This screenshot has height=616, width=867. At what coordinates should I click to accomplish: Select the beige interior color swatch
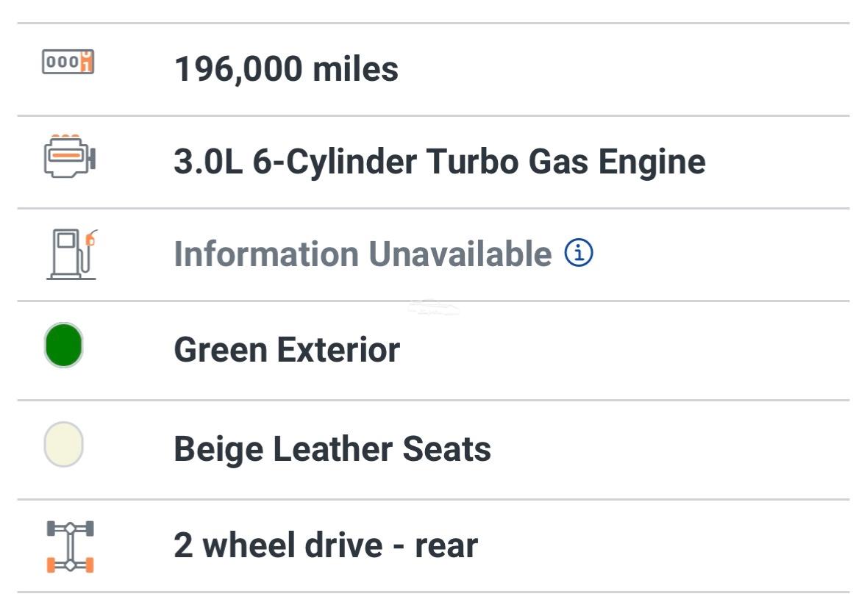tap(63, 445)
